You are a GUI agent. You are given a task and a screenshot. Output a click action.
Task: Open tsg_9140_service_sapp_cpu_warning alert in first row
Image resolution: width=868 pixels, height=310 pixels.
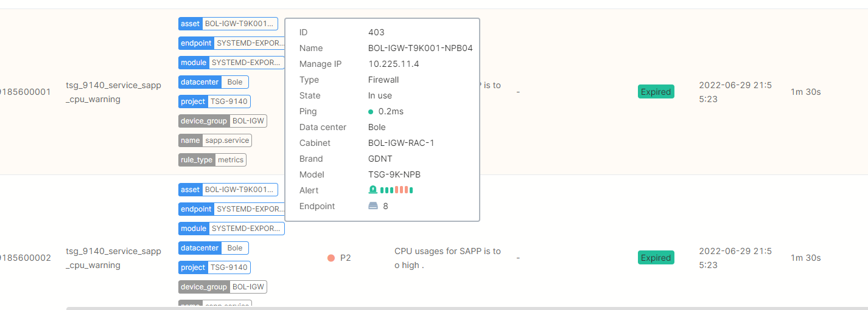(113, 92)
